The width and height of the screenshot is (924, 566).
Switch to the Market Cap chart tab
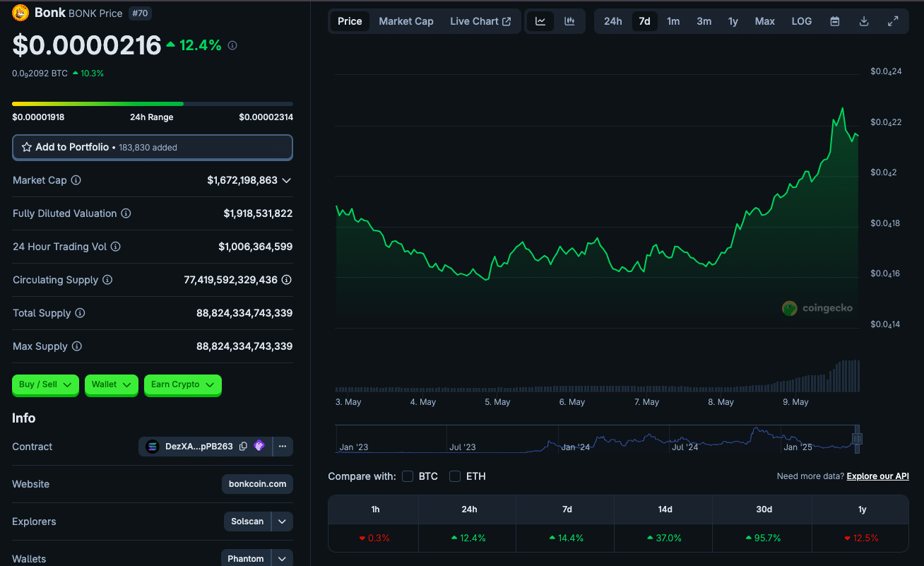pos(406,21)
